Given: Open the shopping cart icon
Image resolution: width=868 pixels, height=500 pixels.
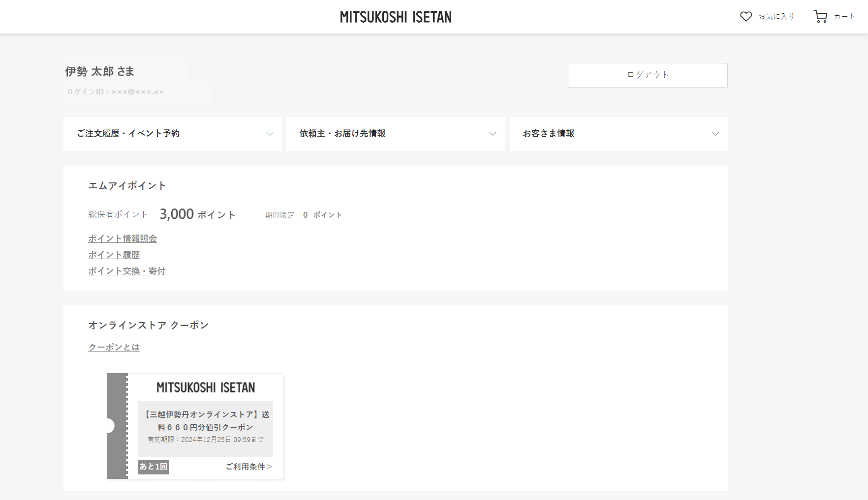Looking at the screenshot, I should pyautogui.click(x=820, y=16).
